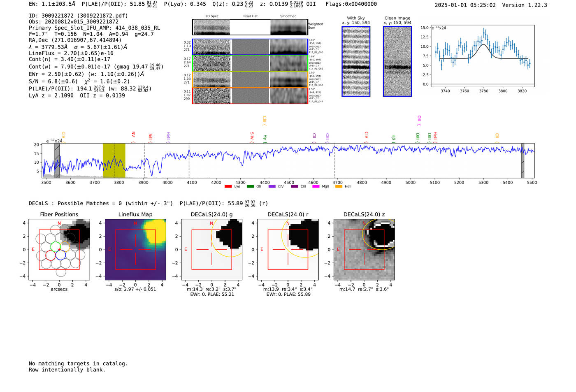
Task: Click the green OII legend swatch
Action: [250, 186]
